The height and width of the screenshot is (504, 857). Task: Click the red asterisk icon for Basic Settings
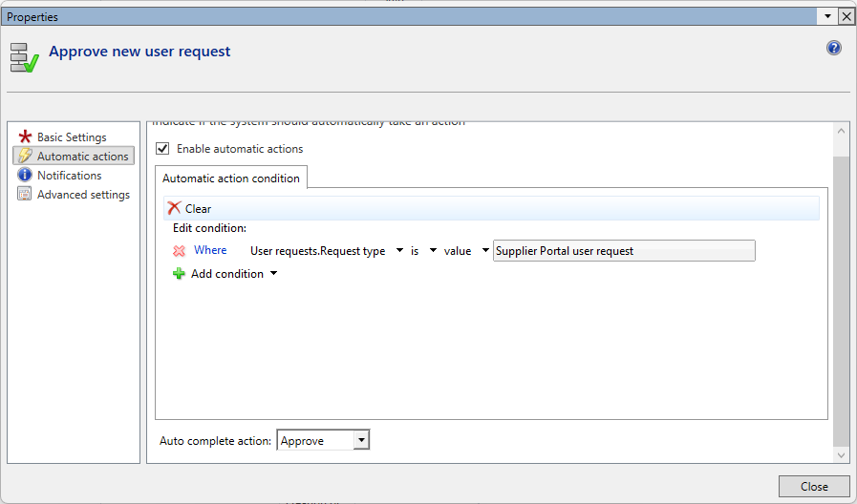[25, 136]
